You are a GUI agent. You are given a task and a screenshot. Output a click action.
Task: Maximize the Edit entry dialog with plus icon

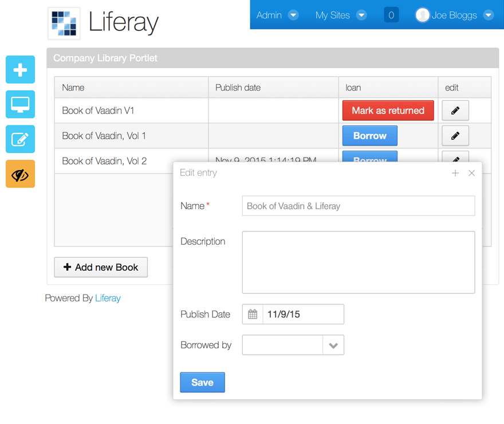coord(455,173)
